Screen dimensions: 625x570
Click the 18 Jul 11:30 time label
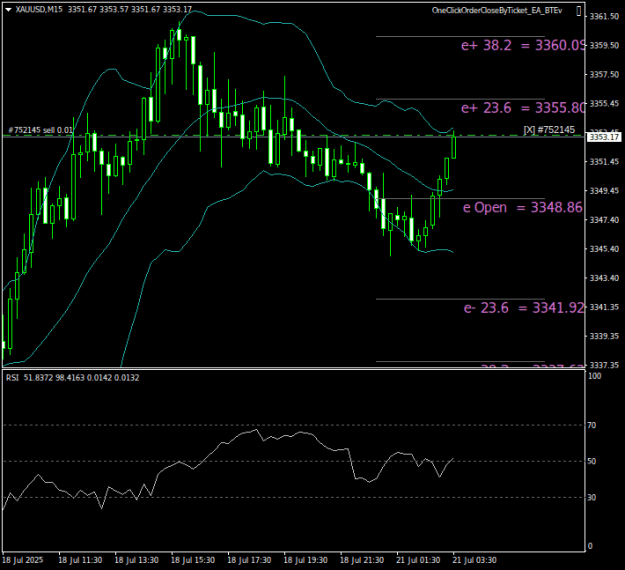point(80,560)
